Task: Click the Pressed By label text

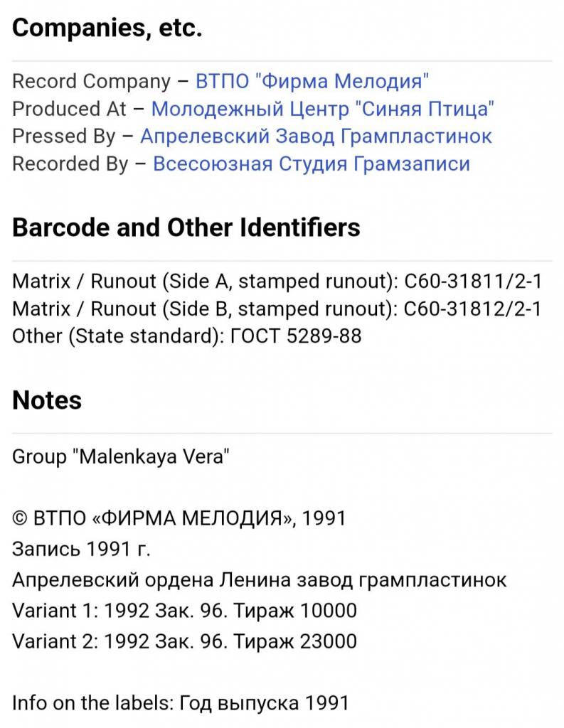Action: [63, 136]
